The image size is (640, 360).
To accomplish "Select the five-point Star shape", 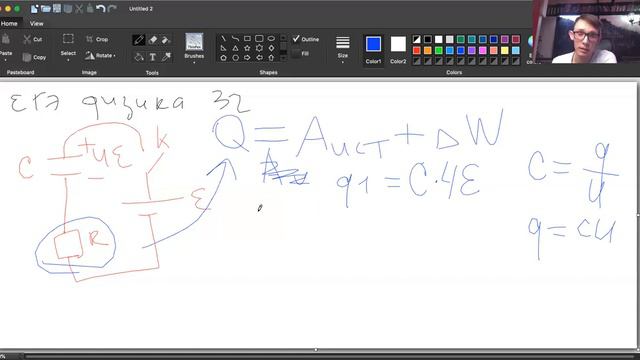I will pyautogui.click(x=247, y=48).
